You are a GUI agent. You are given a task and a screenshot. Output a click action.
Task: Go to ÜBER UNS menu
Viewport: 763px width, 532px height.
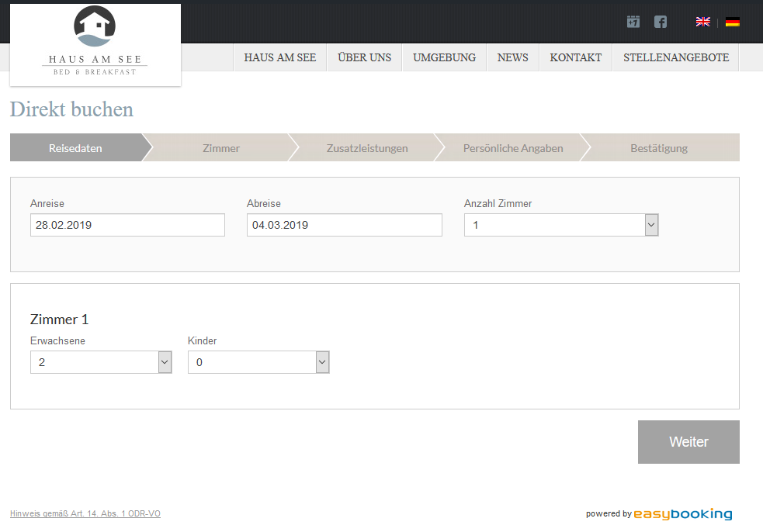coord(365,57)
